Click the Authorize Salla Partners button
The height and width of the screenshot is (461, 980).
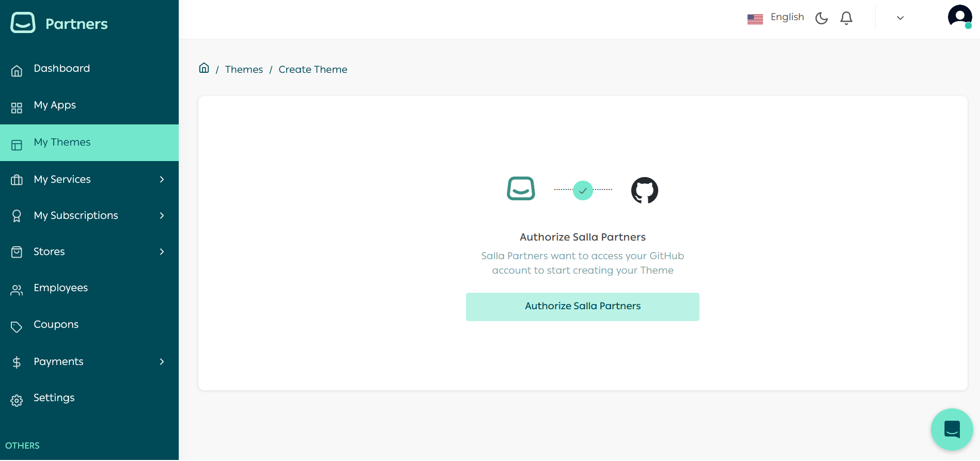tap(583, 307)
